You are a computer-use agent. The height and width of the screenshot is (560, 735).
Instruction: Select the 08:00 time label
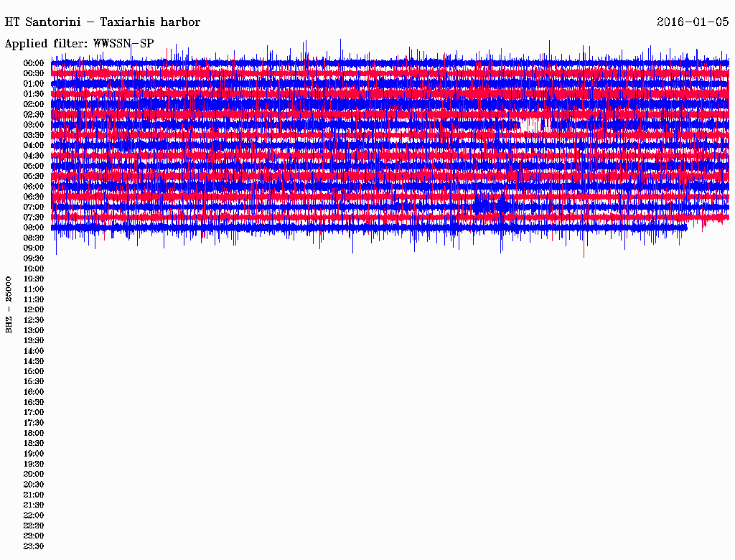pyautogui.click(x=34, y=228)
